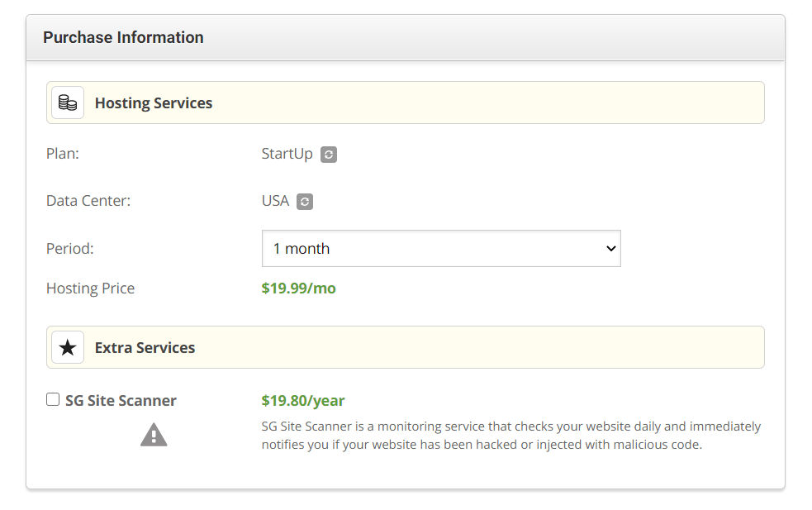The width and height of the screenshot is (812, 510).
Task: Click the $19.80/year scanner price
Action: pos(303,401)
